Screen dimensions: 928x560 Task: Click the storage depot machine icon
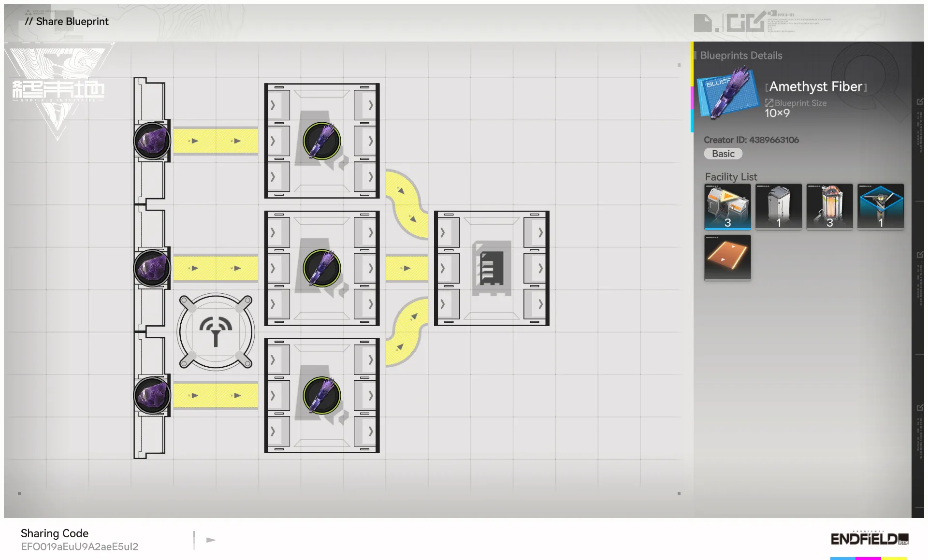[x=491, y=268]
